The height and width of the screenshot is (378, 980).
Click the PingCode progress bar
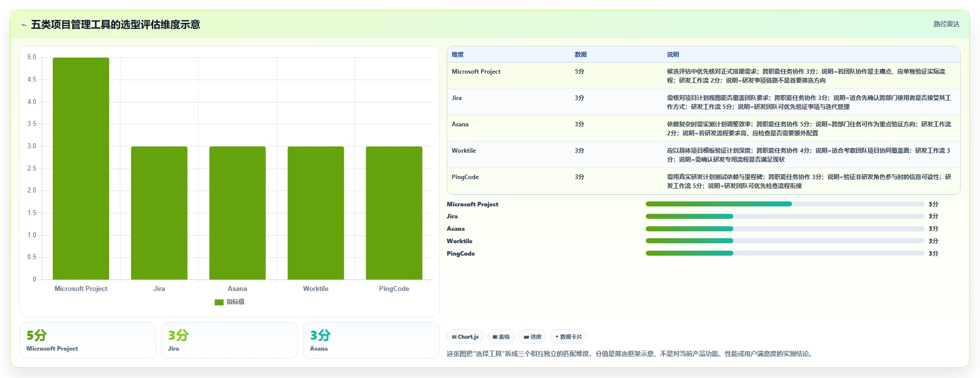point(785,254)
